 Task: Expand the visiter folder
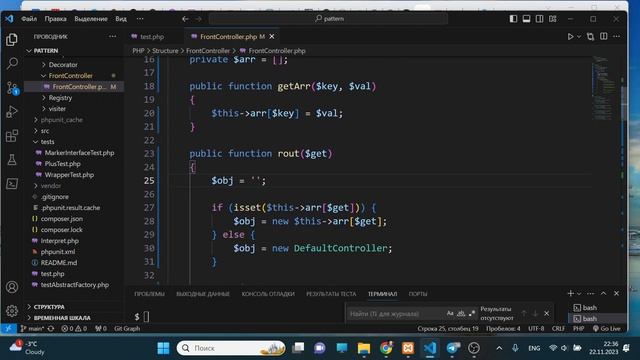click(x=57, y=109)
